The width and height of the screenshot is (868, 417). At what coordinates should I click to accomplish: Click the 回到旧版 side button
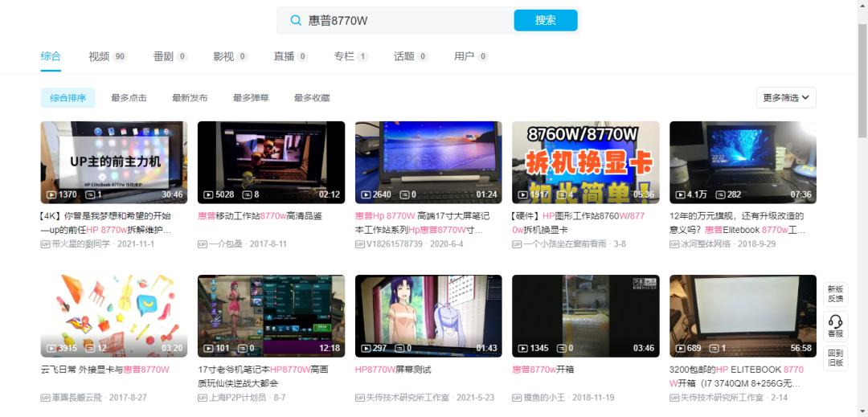point(835,358)
